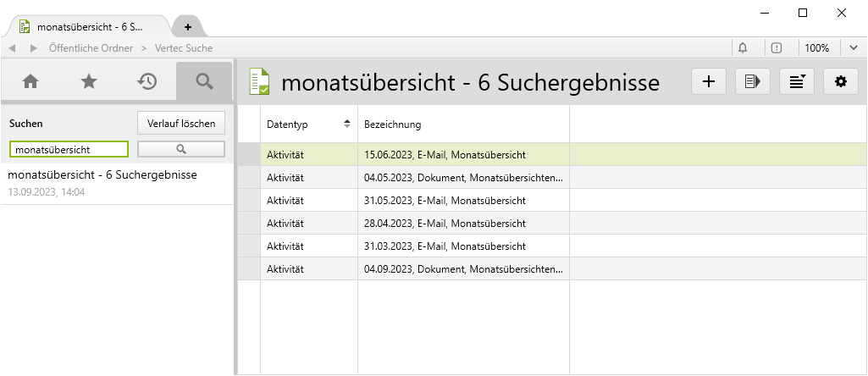Open the settings gear in list header
Screen dimensions: 868x376
840,81
